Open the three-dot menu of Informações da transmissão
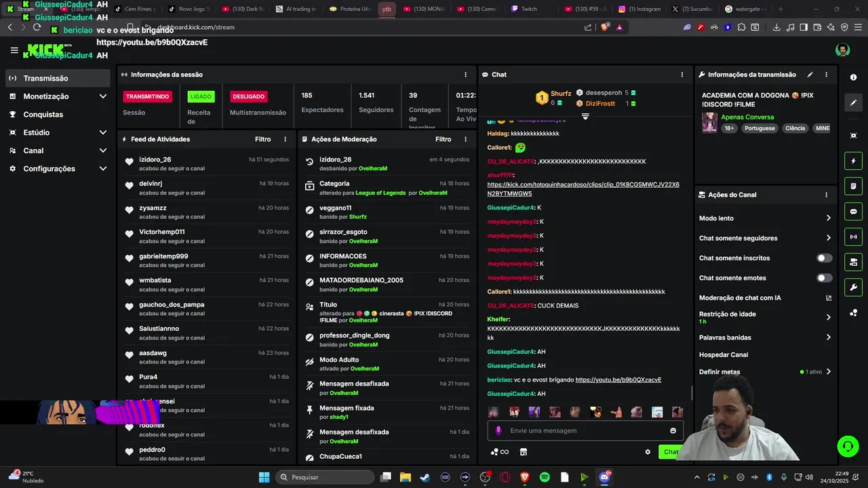Screen dimensions: 868x488 point(826,75)
